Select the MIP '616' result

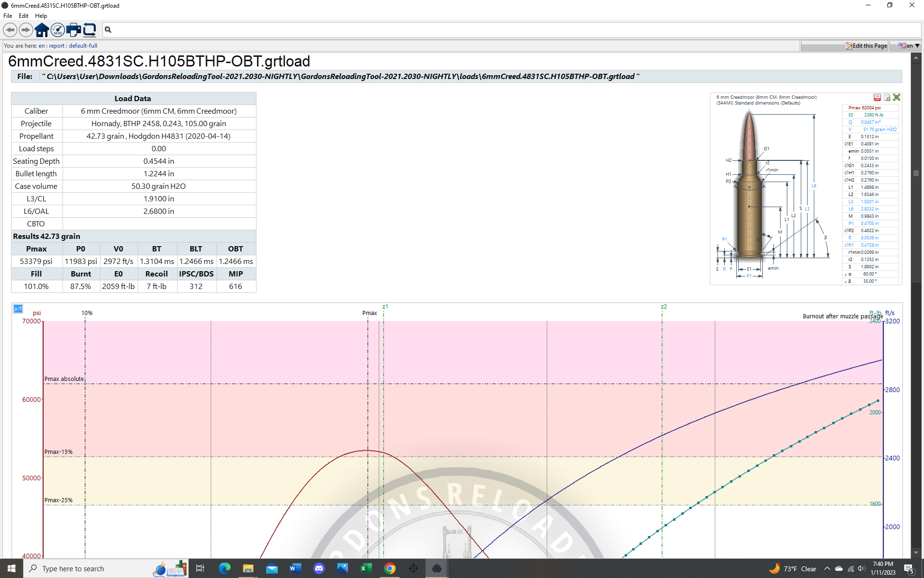coord(236,287)
